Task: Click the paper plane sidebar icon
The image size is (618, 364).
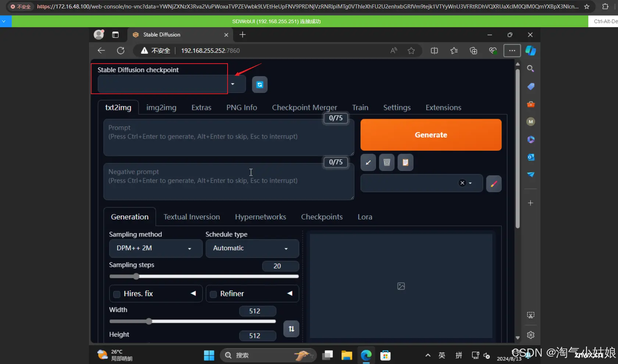Action: pyautogui.click(x=531, y=175)
